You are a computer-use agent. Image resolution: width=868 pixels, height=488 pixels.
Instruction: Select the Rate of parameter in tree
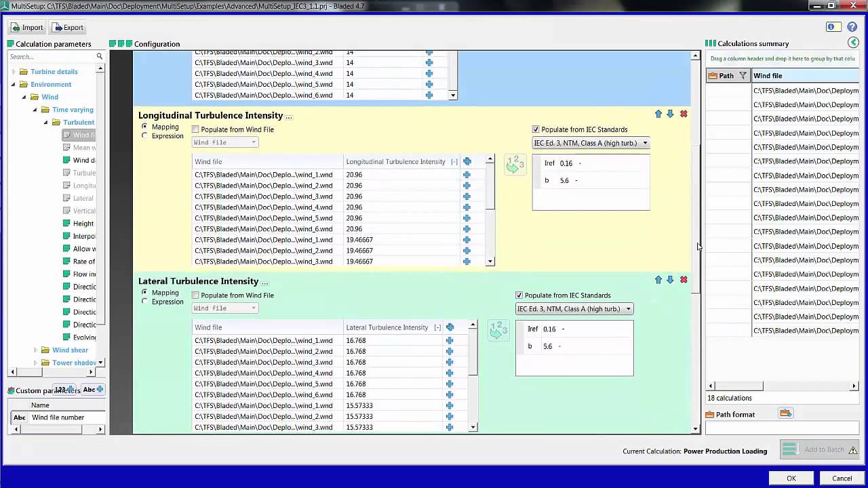point(84,262)
